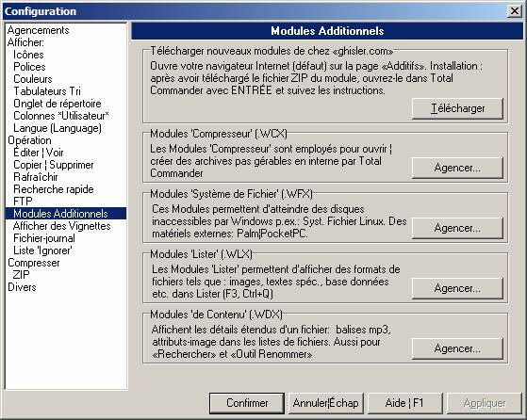Cancel with the Annuler Échap button

pos(325,403)
